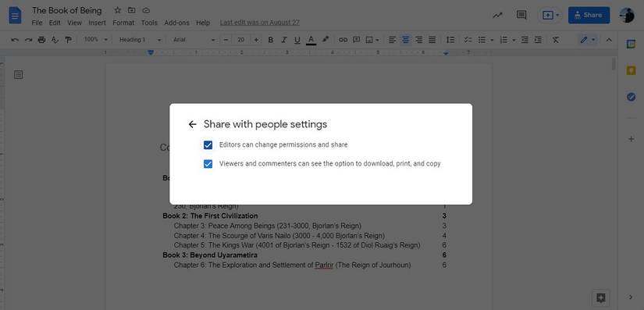Open 'Last edit was on August 27' link
The width and height of the screenshot is (644, 310).
click(x=260, y=23)
